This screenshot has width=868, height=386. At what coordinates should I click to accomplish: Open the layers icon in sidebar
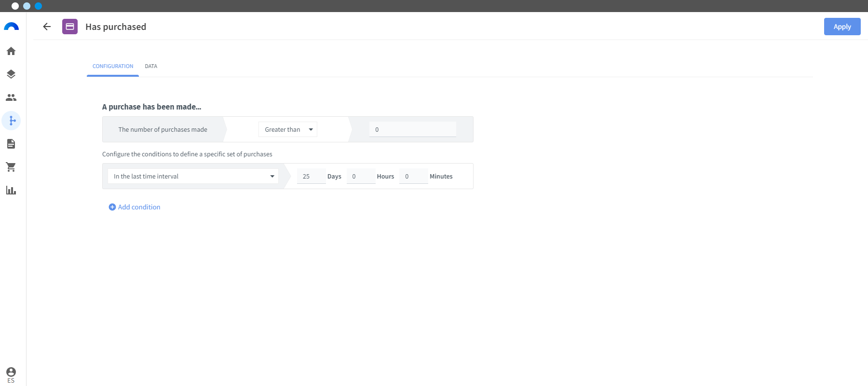11,74
